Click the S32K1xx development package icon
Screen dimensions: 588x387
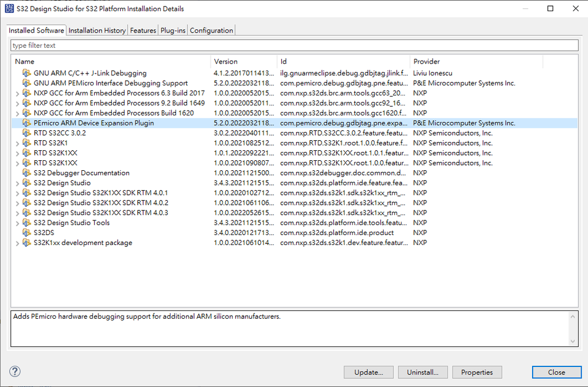click(26, 243)
